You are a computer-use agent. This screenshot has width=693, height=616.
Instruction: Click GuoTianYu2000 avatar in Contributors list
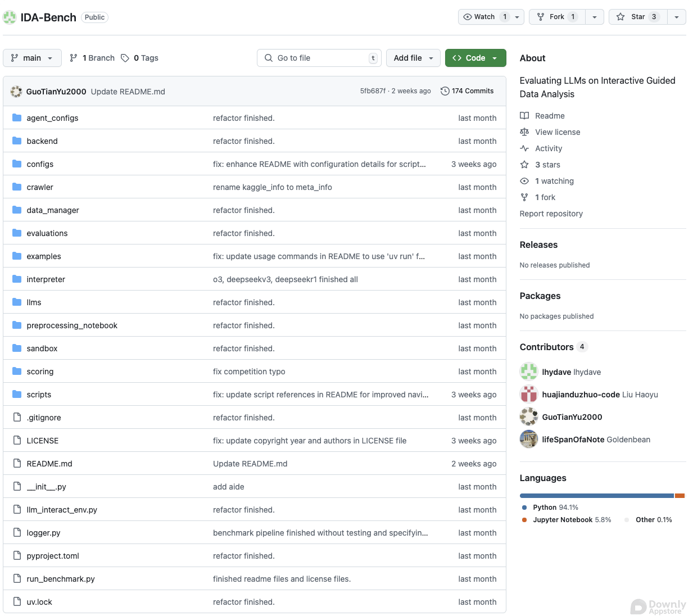[x=529, y=417]
